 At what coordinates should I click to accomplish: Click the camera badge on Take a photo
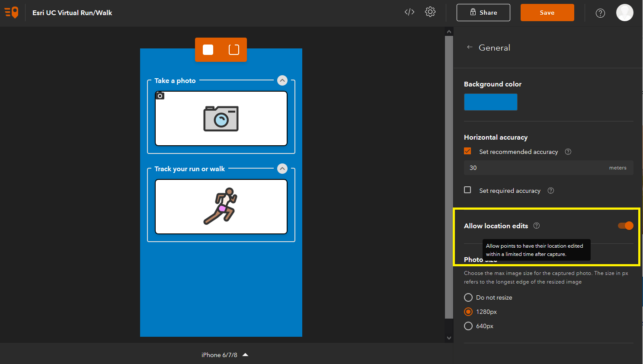(160, 96)
